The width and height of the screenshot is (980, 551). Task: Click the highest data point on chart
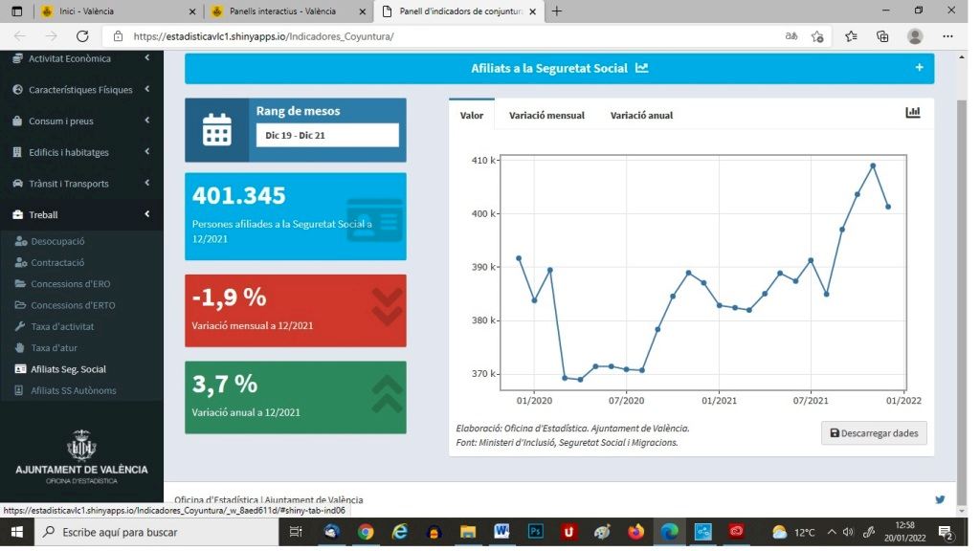pos(873,165)
